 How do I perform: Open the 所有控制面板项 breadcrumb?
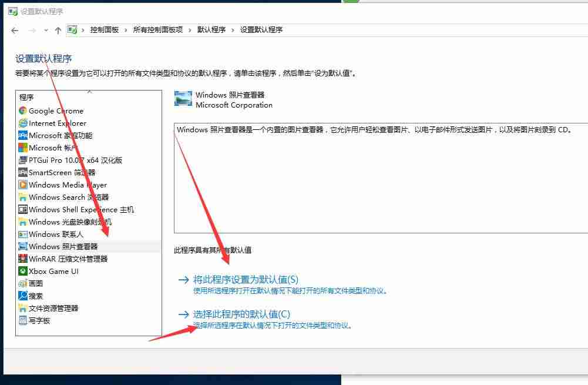coord(157,29)
